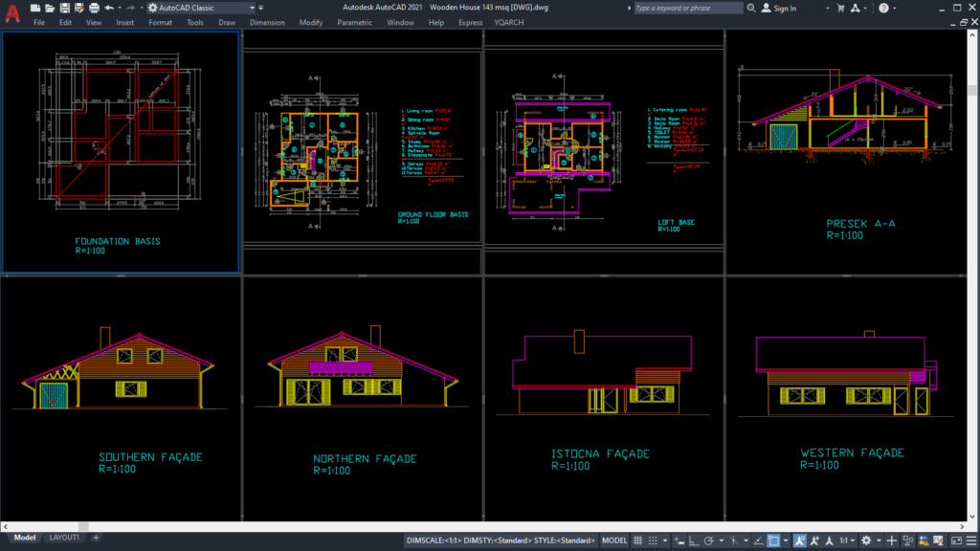This screenshot has height=551, width=980.
Task: Open the Autodesk App Store cart icon
Action: click(x=840, y=8)
